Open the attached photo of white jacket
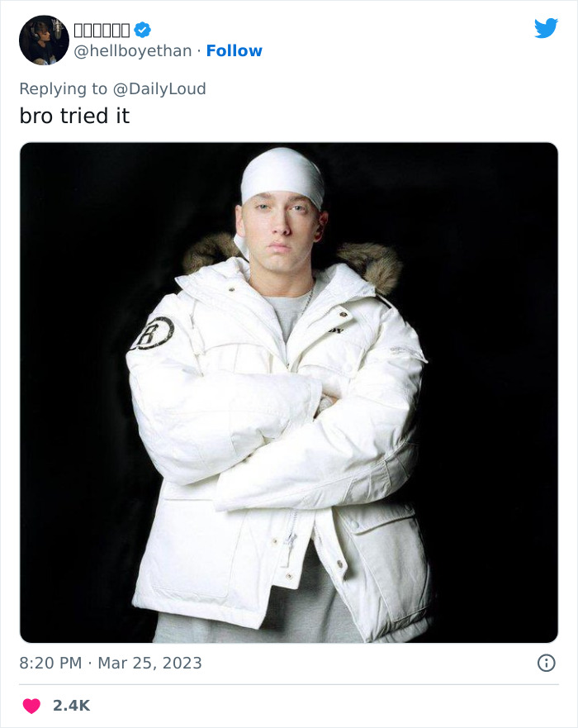 [x=288, y=393]
